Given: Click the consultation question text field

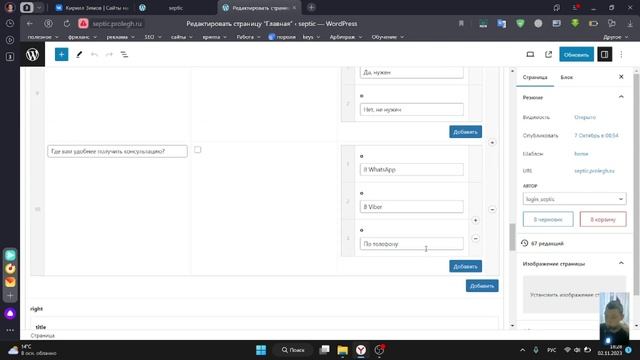Looking at the screenshot, I should (117, 151).
